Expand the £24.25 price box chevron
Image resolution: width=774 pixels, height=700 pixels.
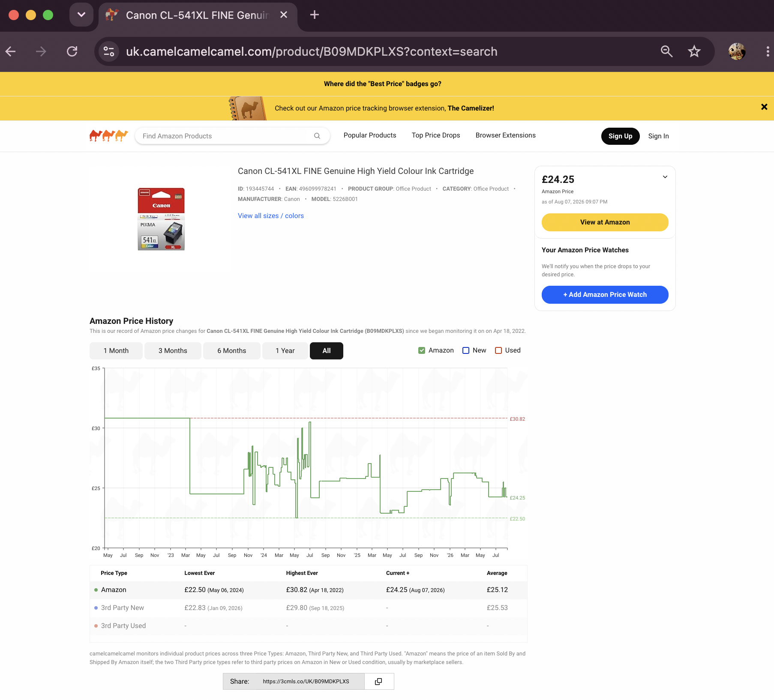click(665, 177)
